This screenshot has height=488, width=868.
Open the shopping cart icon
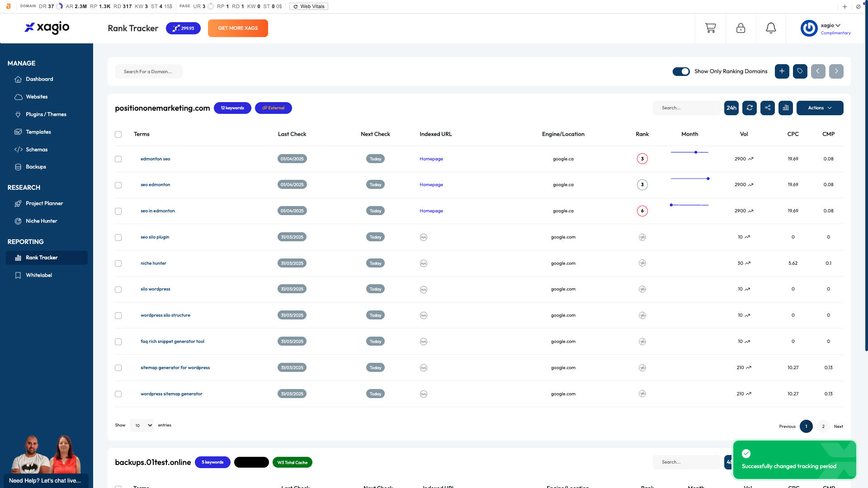(710, 28)
